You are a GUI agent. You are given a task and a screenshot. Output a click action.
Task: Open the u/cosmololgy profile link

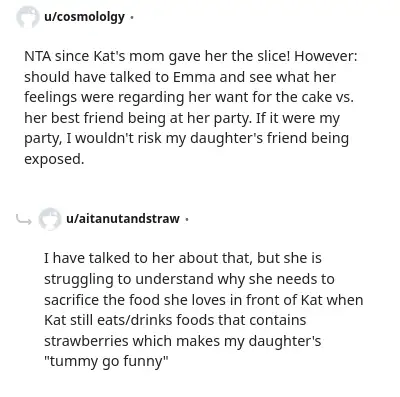84,17
